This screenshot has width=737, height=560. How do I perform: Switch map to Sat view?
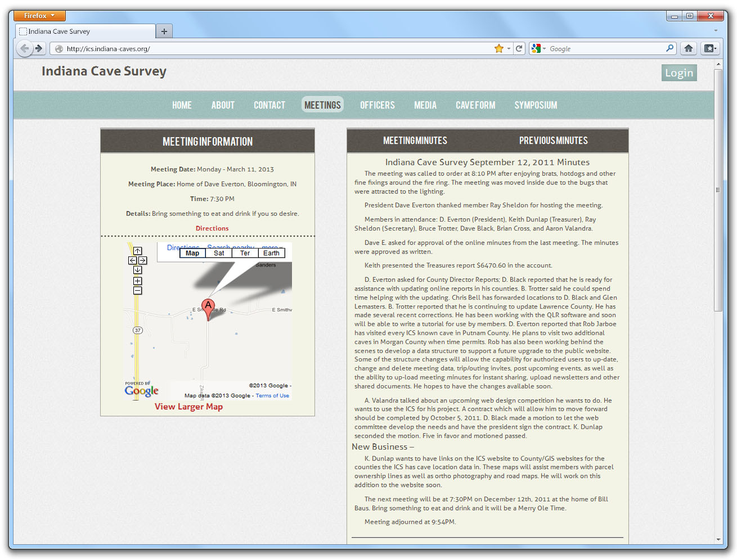point(219,253)
